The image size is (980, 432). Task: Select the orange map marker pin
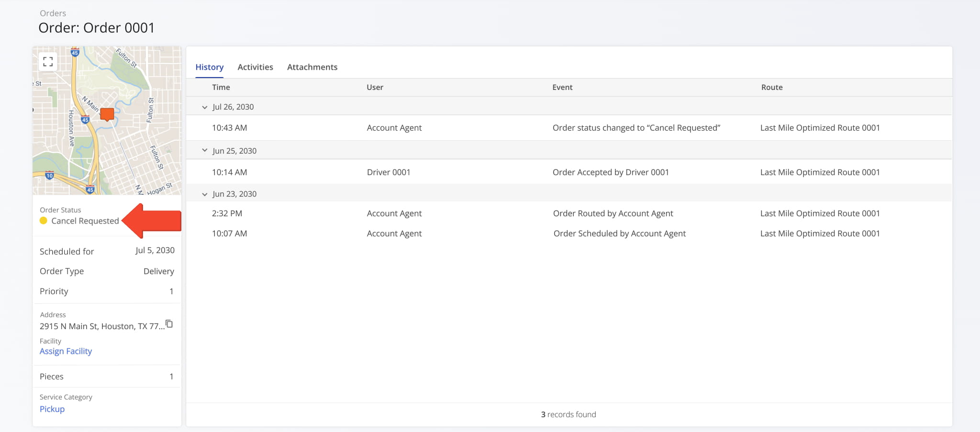(x=106, y=114)
